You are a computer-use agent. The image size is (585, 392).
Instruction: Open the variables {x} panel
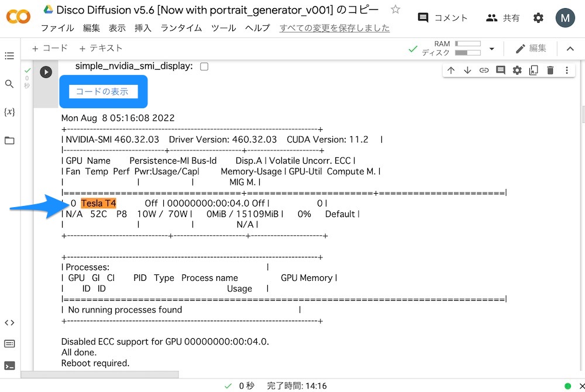pyautogui.click(x=9, y=112)
